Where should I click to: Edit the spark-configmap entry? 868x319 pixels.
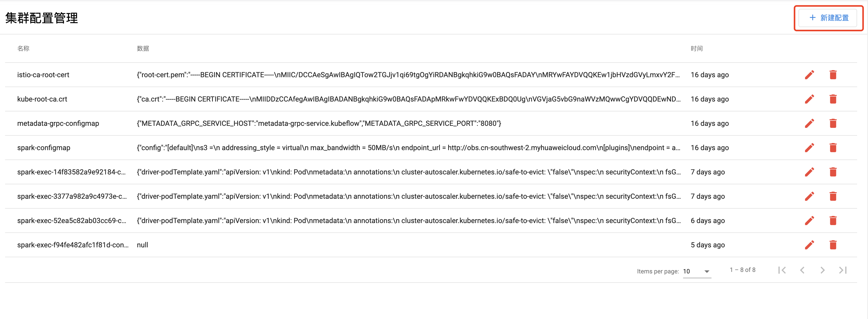pos(809,148)
